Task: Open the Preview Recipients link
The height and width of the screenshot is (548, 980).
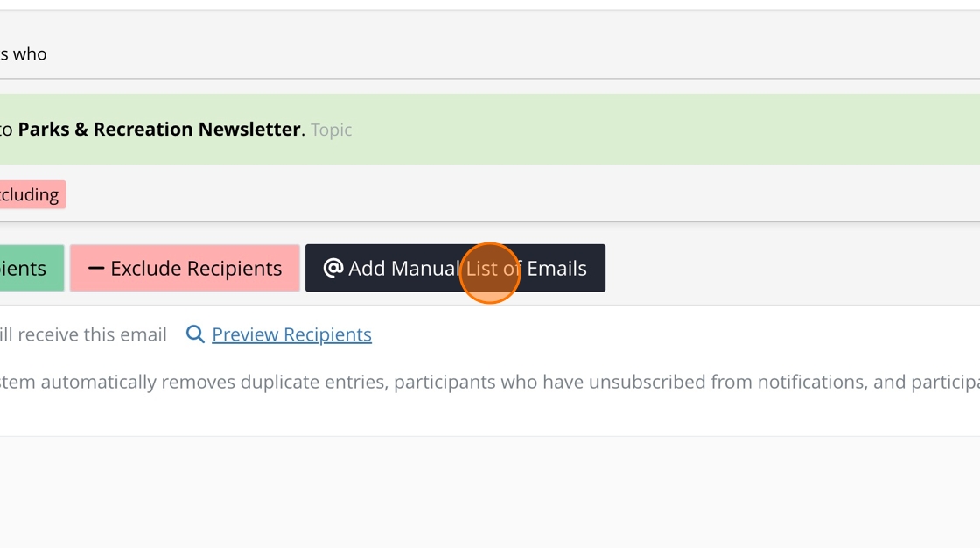Action: tap(291, 334)
